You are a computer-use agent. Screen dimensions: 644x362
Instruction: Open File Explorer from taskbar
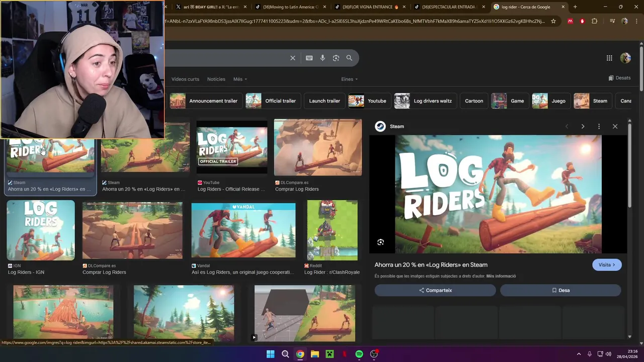coord(314,354)
